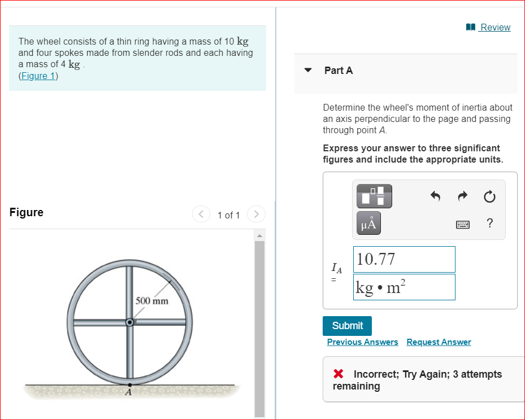The image size is (525, 420).
Task: Go to next figure arrow
Action: pos(256,214)
